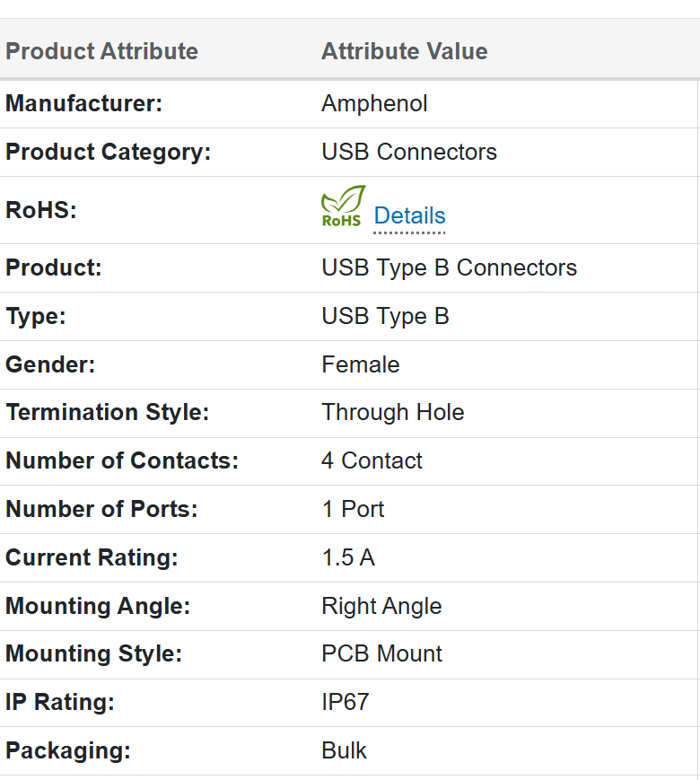Click the PCB Mount value
700x780 pixels.
[381, 653]
